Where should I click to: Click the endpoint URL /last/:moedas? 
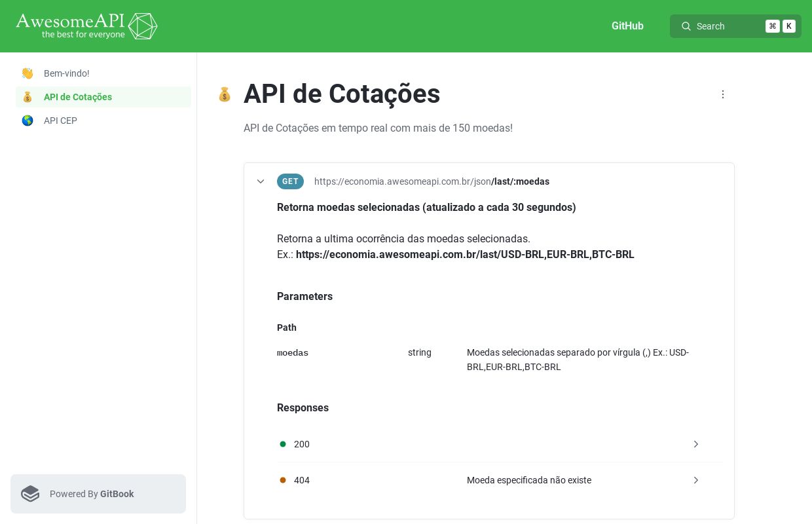[432, 181]
